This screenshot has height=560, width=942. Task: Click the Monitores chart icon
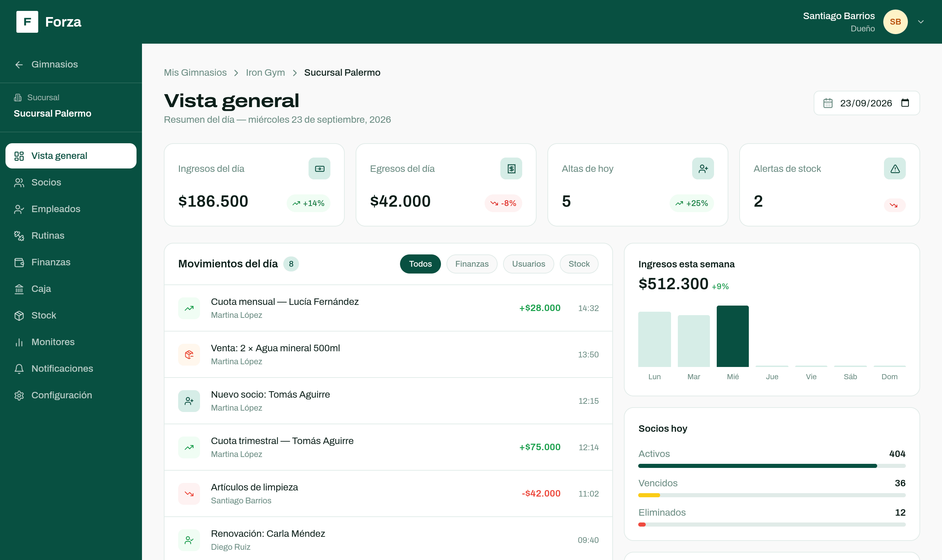(x=19, y=342)
